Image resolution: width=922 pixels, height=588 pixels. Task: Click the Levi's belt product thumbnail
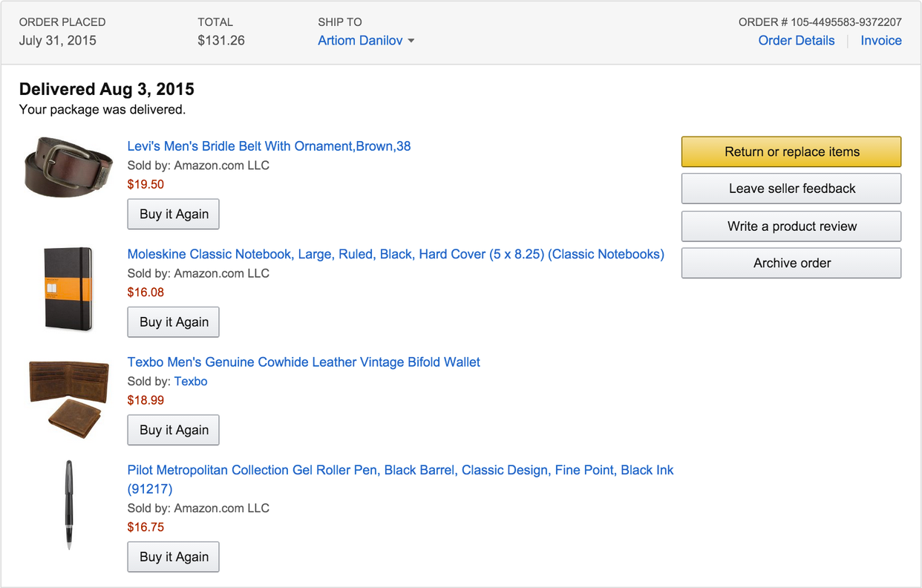click(68, 166)
